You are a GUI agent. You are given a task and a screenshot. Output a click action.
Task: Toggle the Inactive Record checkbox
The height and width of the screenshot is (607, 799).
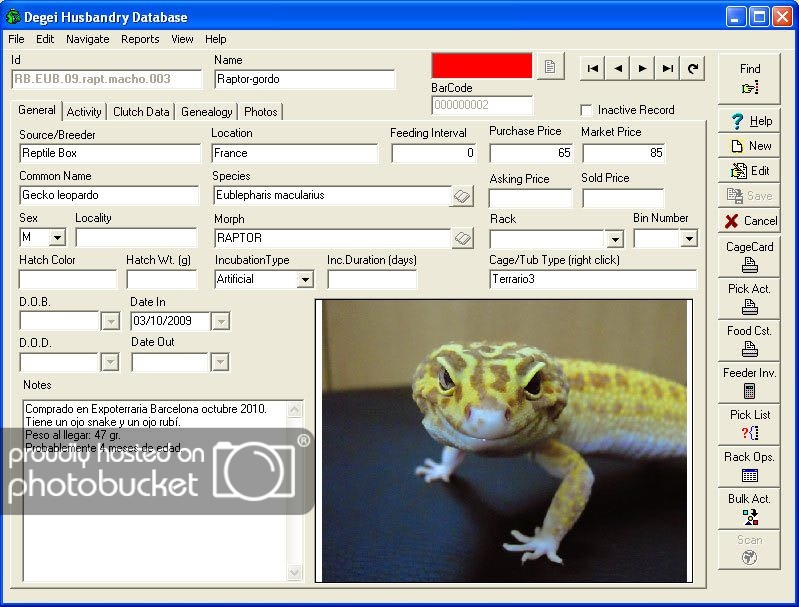(x=587, y=110)
